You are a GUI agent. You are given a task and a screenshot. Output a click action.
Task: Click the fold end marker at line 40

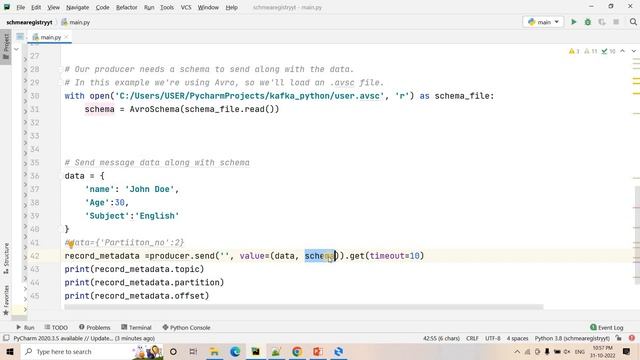pyautogui.click(x=61, y=229)
